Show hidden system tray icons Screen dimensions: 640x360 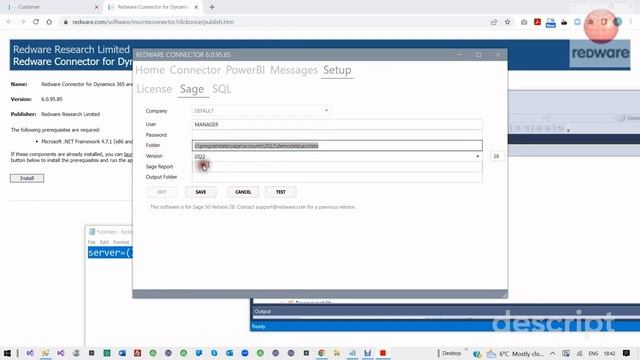click(553, 353)
